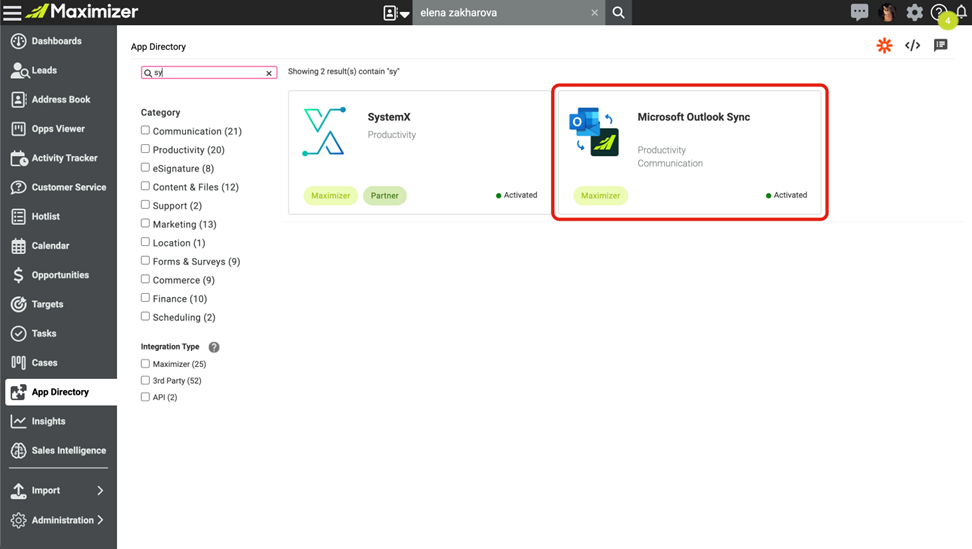Screen dimensions: 972x549
Task: Filter by API (2) integration type
Action: click(x=145, y=397)
